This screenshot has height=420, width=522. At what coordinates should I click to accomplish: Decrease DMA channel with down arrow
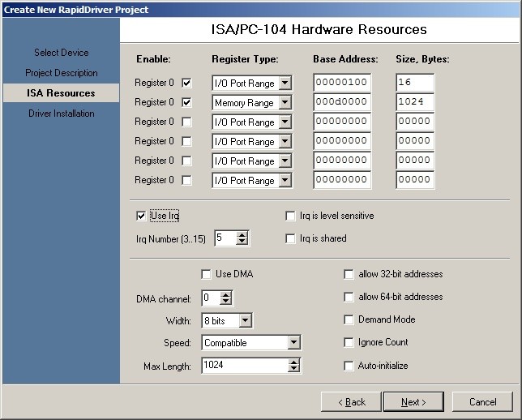tap(225, 301)
